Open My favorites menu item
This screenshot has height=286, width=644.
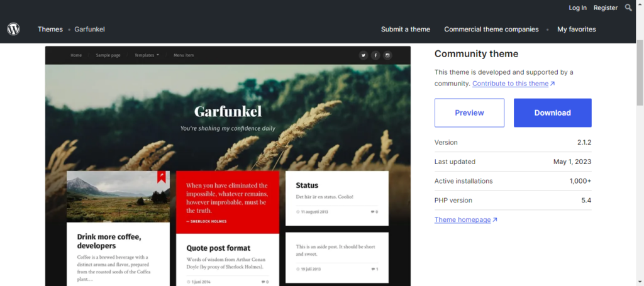click(x=576, y=29)
